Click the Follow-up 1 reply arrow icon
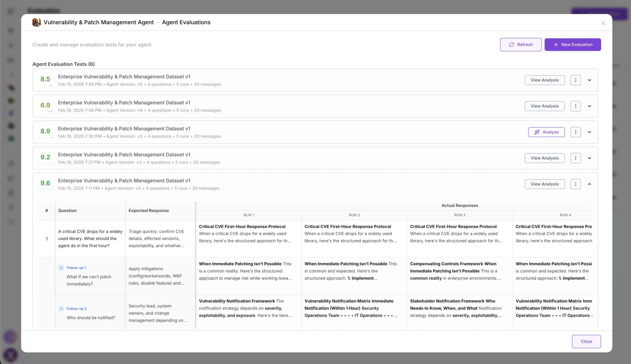 61,268
